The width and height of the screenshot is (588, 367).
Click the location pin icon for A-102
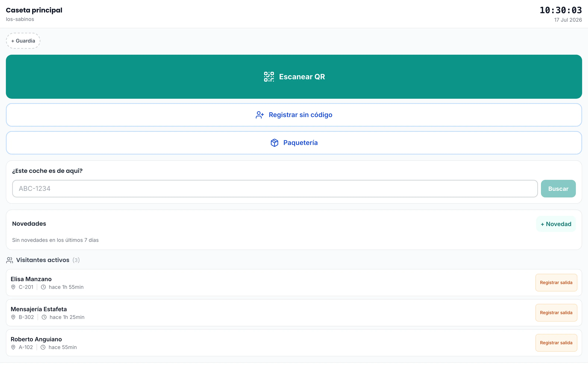tap(13, 347)
